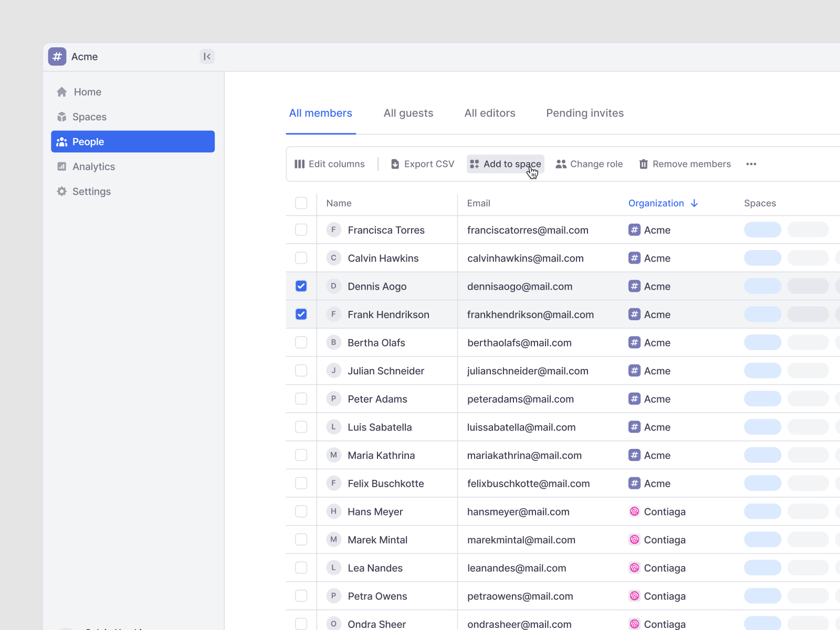Export the member list as CSV
This screenshot has width=840, height=630.
[x=423, y=164]
